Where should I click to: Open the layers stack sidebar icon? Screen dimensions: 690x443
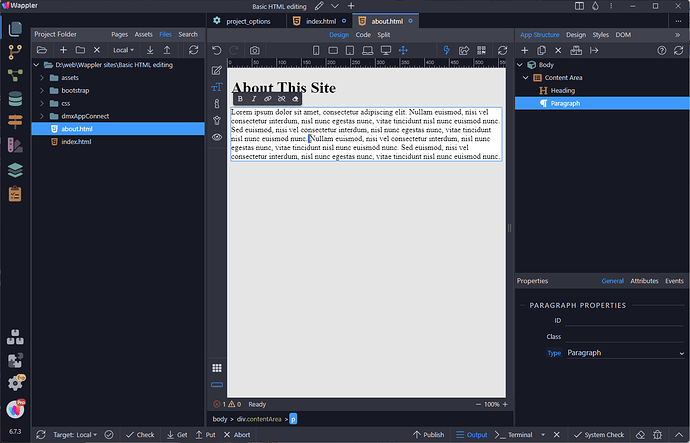[15, 170]
